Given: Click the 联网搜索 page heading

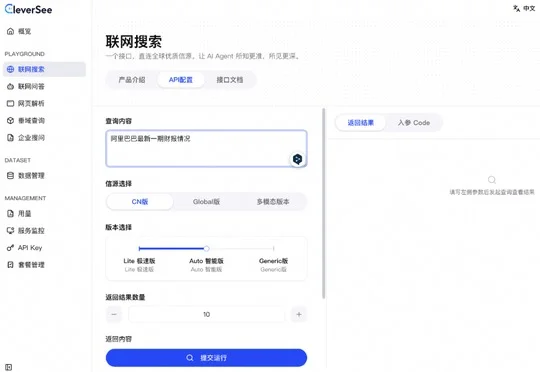Looking at the screenshot, I should (x=134, y=42).
